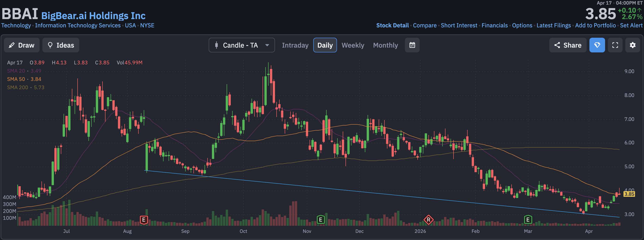The image size is (644, 240).
Task: Open chart settings gear
Action: coord(632,45)
